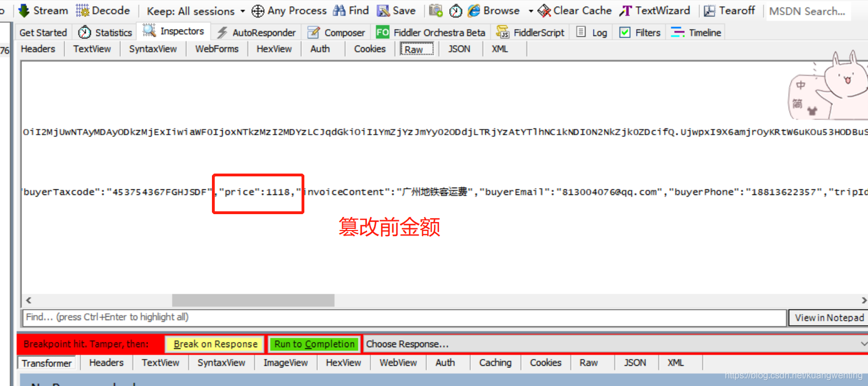
Task: Select the response HexView tab
Action: [x=344, y=363]
